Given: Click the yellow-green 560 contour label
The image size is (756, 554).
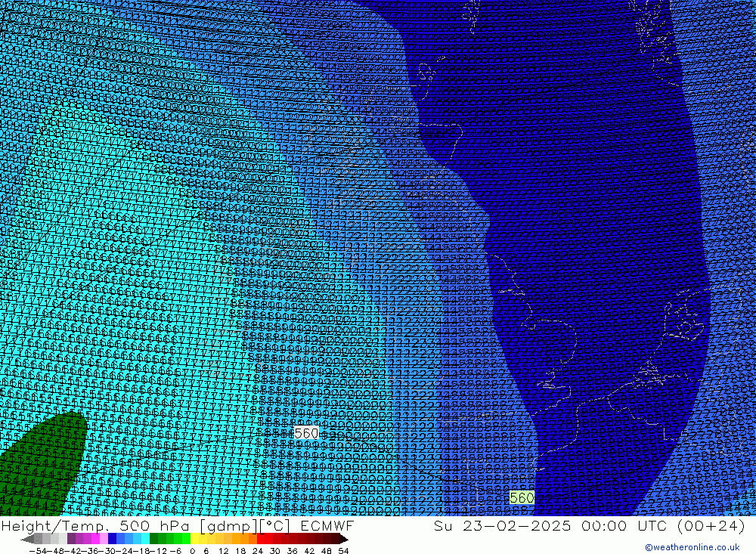Looking at the screenshot, I should coord(522,497).
